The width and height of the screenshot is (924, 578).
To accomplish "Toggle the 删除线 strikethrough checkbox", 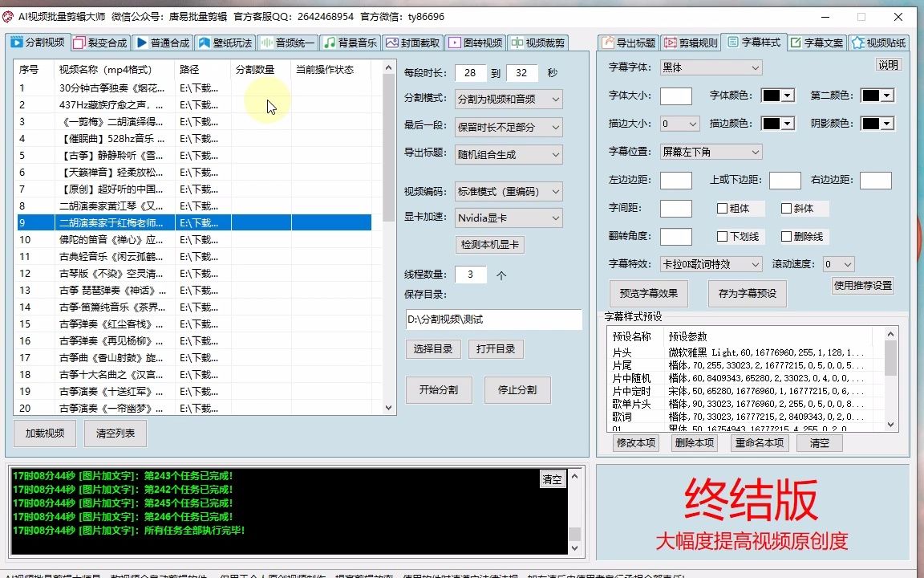I will [785, 236].
